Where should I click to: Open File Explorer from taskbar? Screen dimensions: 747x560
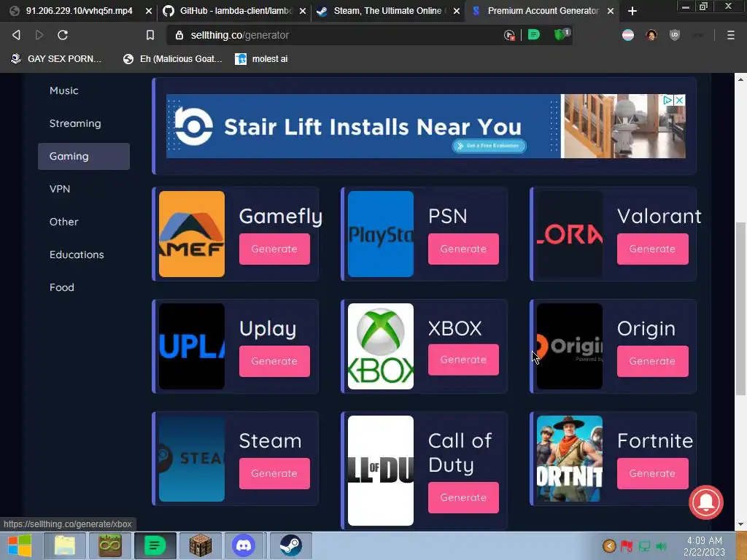click(65, 545)
